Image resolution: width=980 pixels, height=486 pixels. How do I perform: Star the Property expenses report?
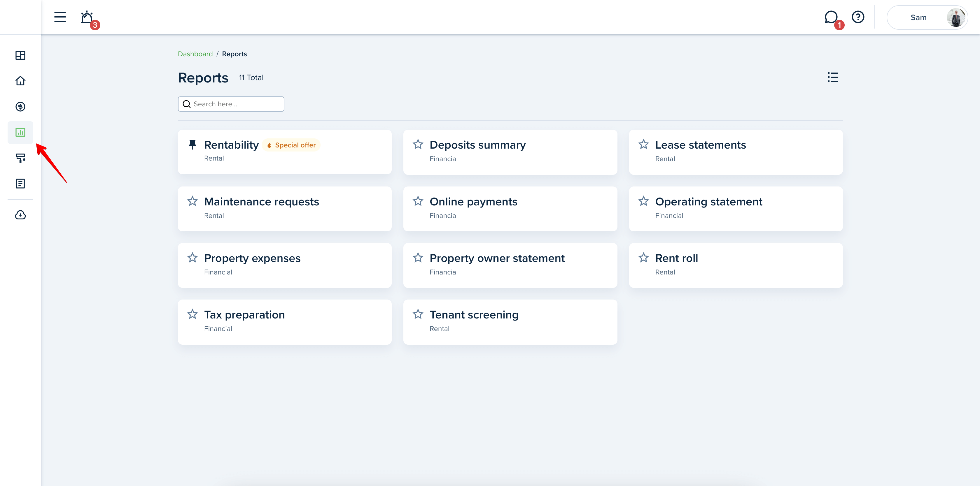[x=192, y=258]
